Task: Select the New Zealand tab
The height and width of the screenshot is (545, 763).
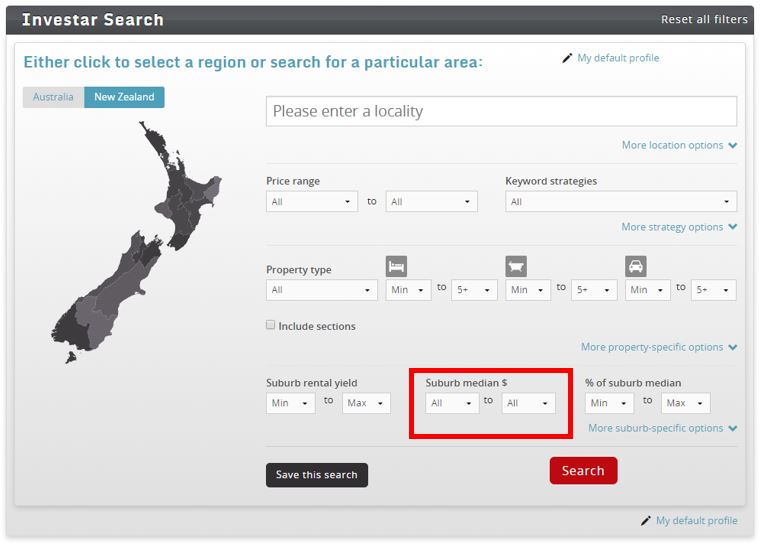Action: click(x=124, y=97)
